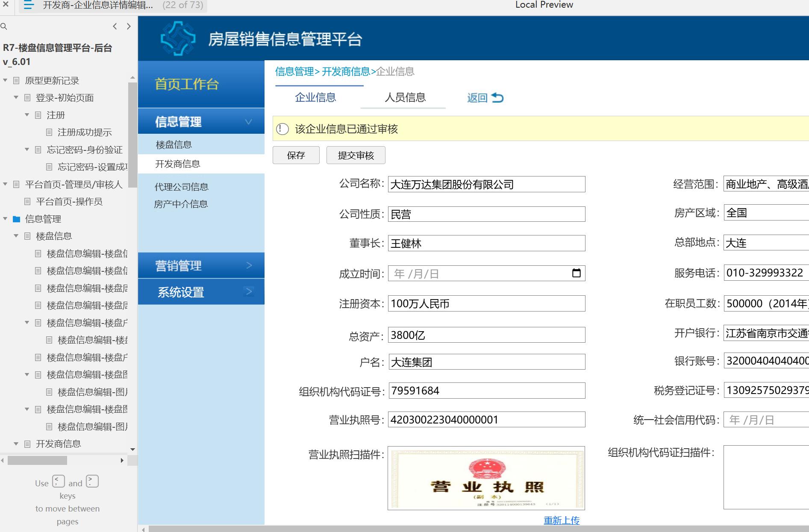Click the sidebar search magnifier icon

pos(4,26)
